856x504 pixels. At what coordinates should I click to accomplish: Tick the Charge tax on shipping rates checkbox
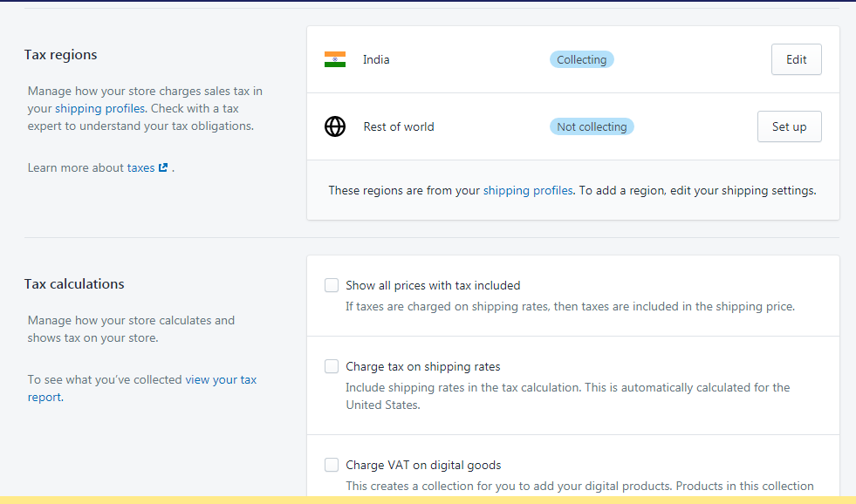coord(332,366)
